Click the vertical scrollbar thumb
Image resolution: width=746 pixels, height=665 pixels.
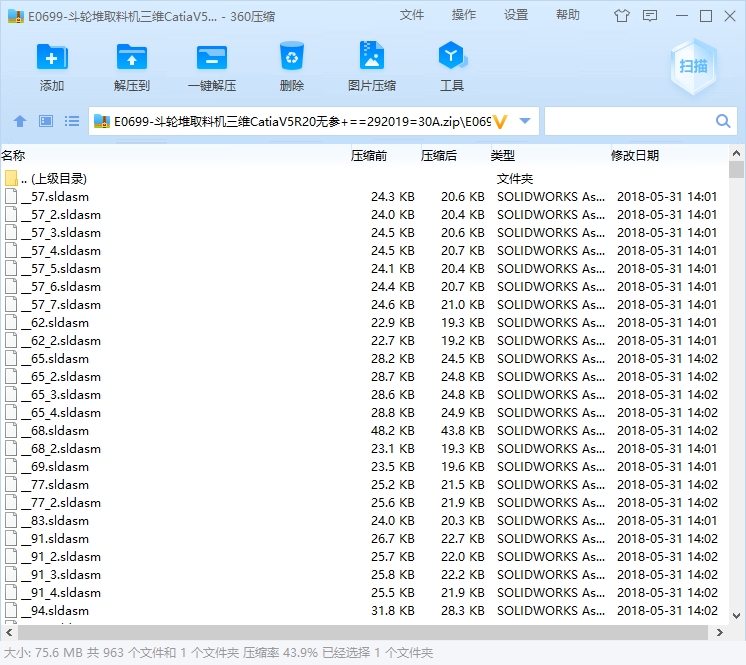736,169
